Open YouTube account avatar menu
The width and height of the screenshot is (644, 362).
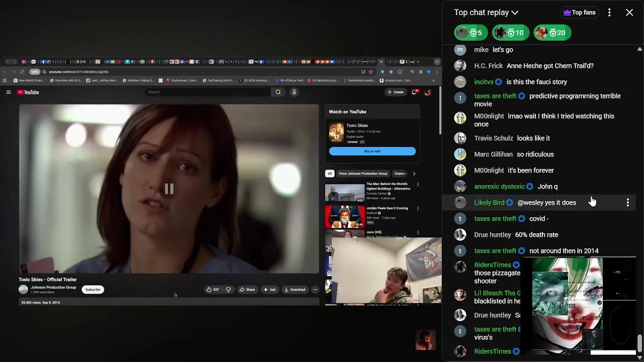point(428,92)
